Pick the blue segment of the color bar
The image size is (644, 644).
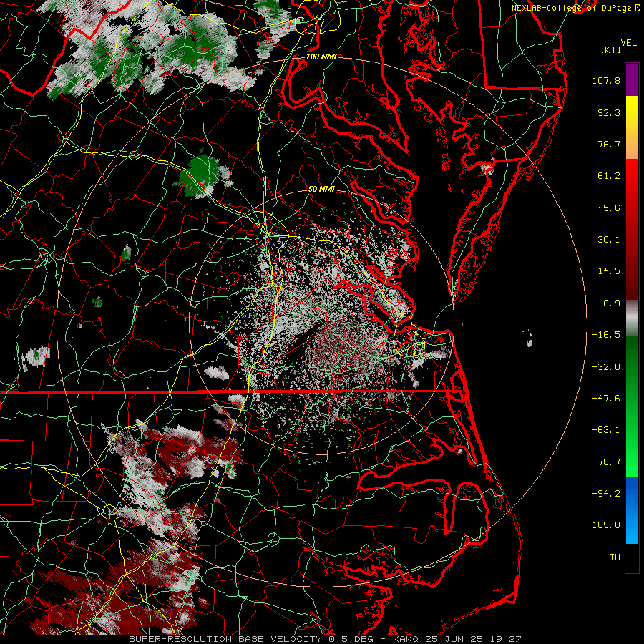(x=632, y=510)
